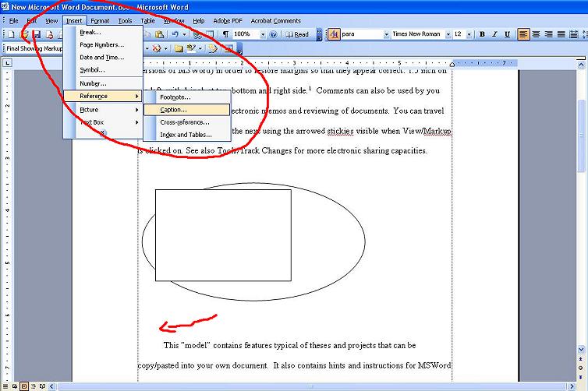
Task: Center align the paragraph text
Action: pyautogui.click(x=536, y=34)
